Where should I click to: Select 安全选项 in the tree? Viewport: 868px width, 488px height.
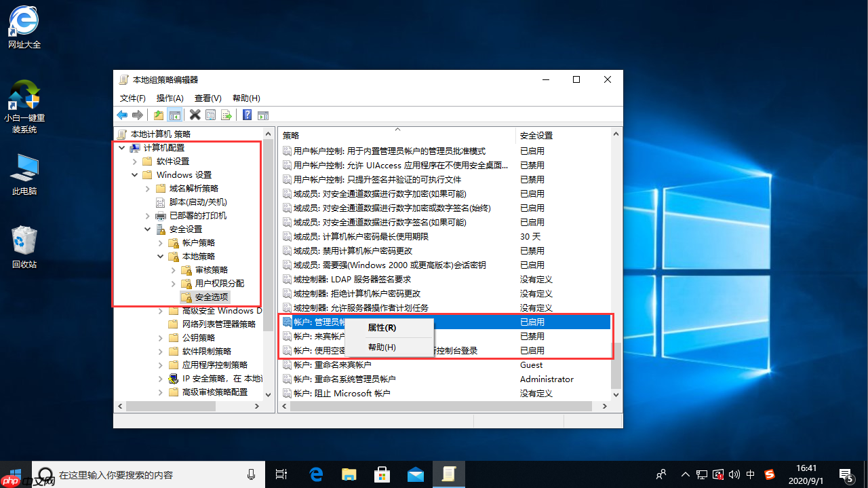pyautogui.click(x=212, y=297)
